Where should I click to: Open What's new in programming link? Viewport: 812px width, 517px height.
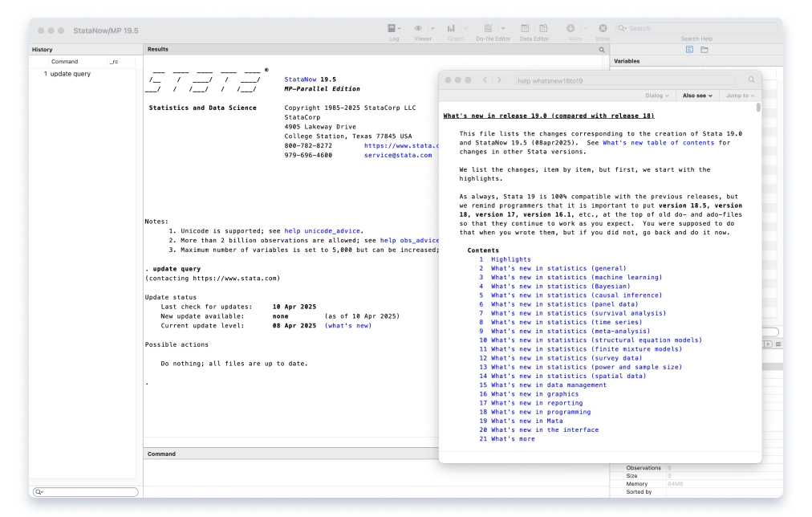(541, 412)
